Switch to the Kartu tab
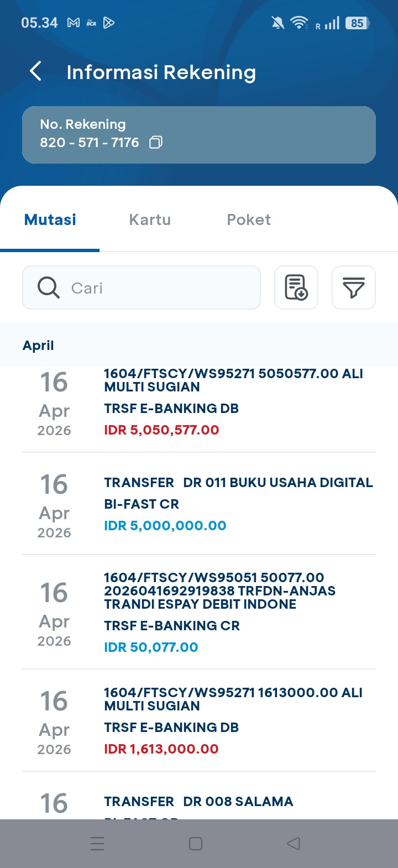 coord(150,219)
